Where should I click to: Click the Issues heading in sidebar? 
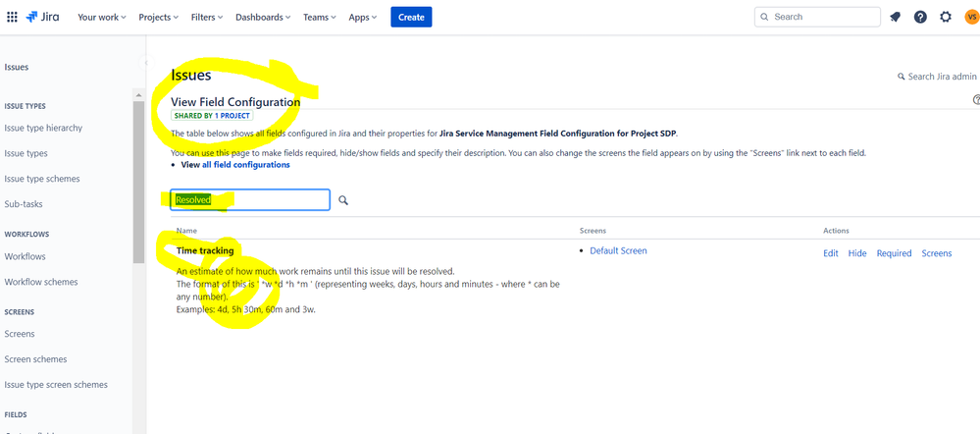coord(17,67)
